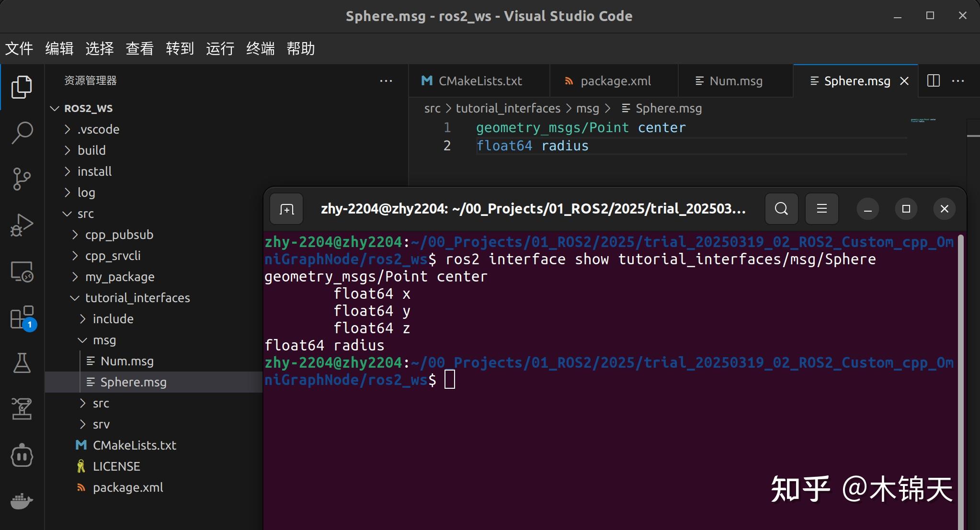Open the Explorer view in the activity bar

22,87
